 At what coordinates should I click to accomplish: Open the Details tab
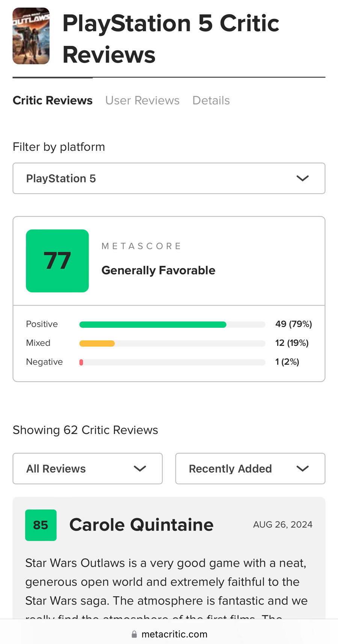click(x=211, y=100)
